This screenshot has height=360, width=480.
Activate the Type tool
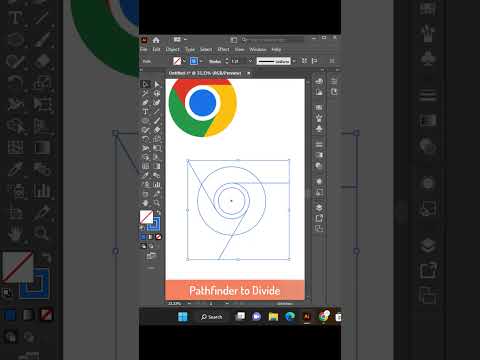146,111
